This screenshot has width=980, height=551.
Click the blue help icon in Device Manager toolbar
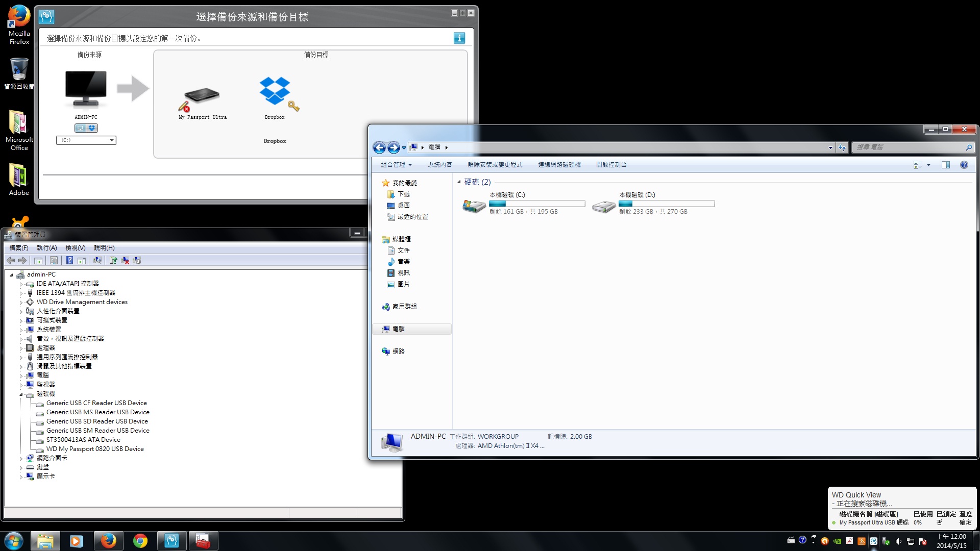pyautogui.click(x=69, y=260)
